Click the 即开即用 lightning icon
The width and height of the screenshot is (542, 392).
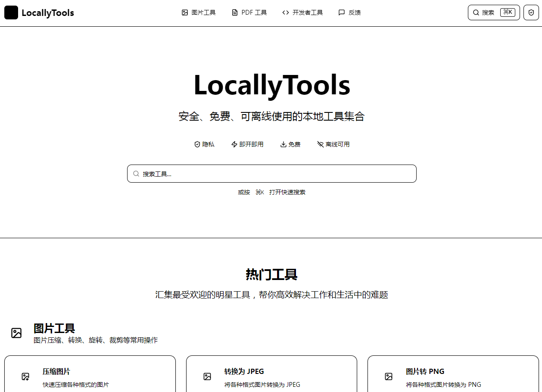coord(234,144)
